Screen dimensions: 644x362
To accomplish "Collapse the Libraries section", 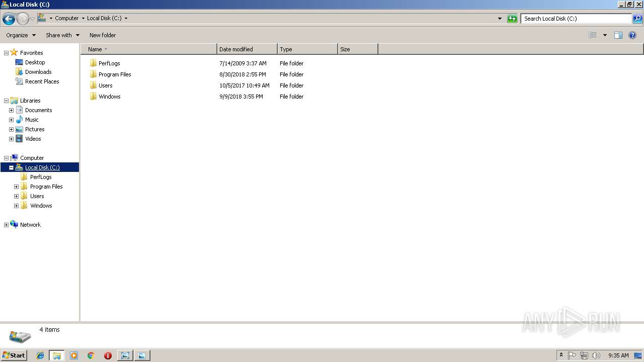I will click(6, 101).
